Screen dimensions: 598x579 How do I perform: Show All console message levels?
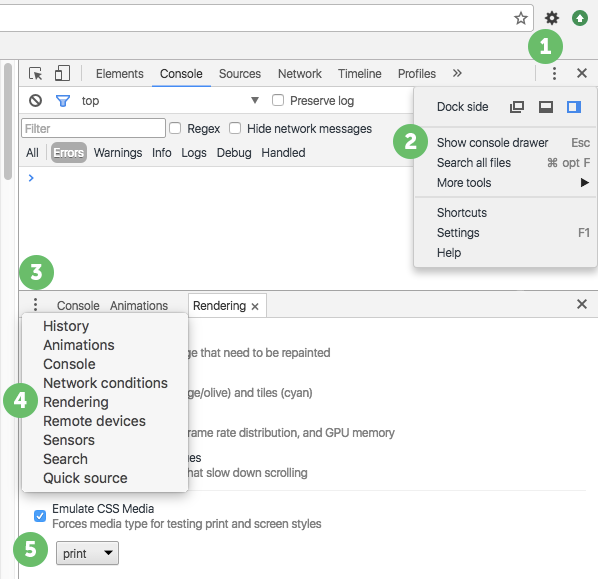[x=32, y=153]
